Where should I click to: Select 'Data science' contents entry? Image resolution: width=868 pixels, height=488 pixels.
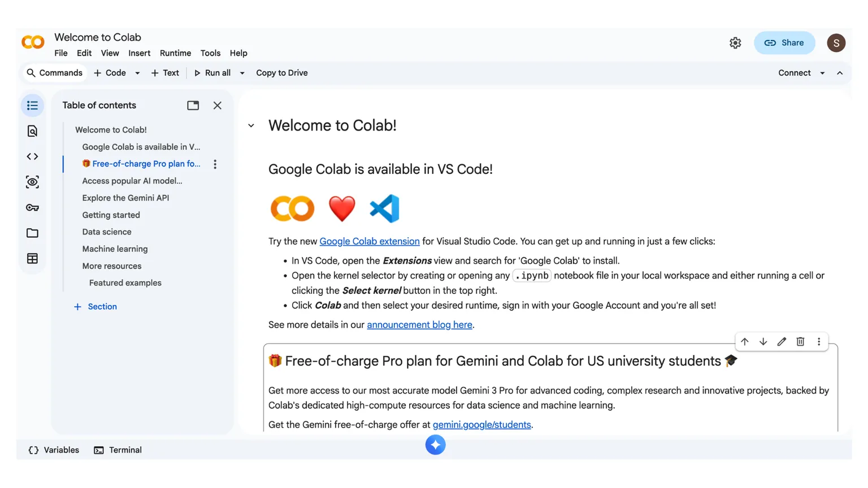[107, 232]
